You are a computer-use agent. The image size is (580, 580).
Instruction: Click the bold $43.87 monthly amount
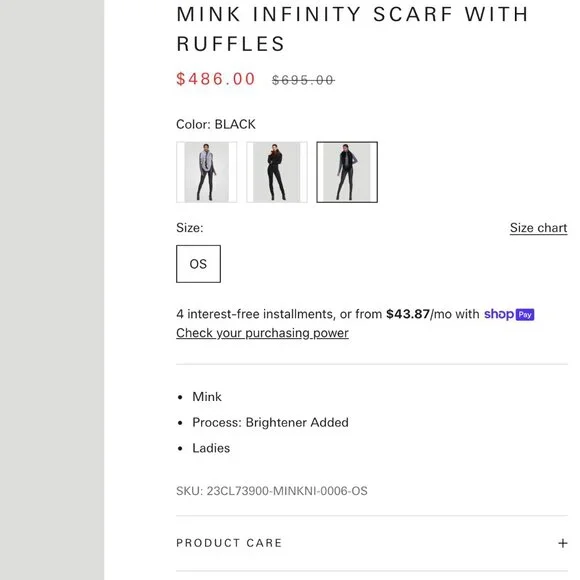[x=408, y=314]
